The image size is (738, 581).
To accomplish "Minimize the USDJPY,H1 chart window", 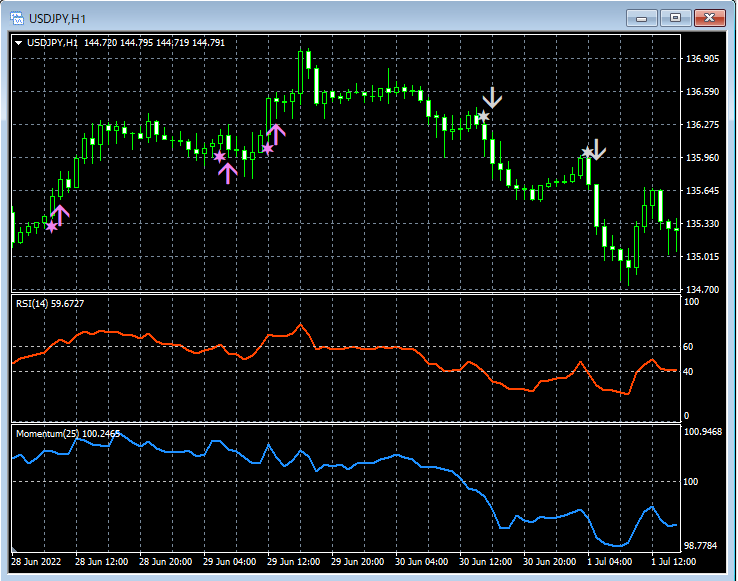I will pyautogui.click(x=642, y=18).
